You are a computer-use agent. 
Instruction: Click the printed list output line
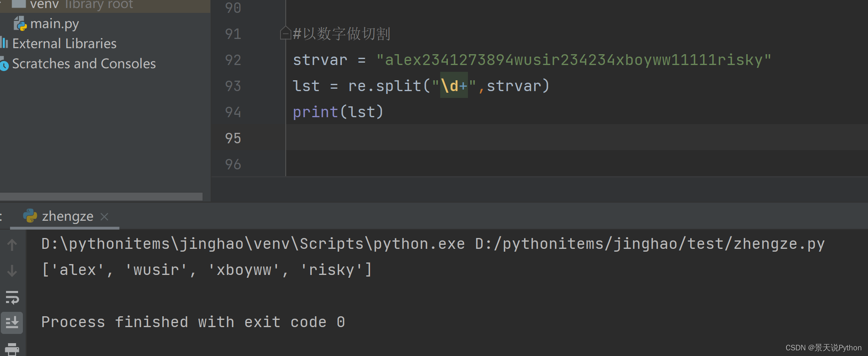207,270
